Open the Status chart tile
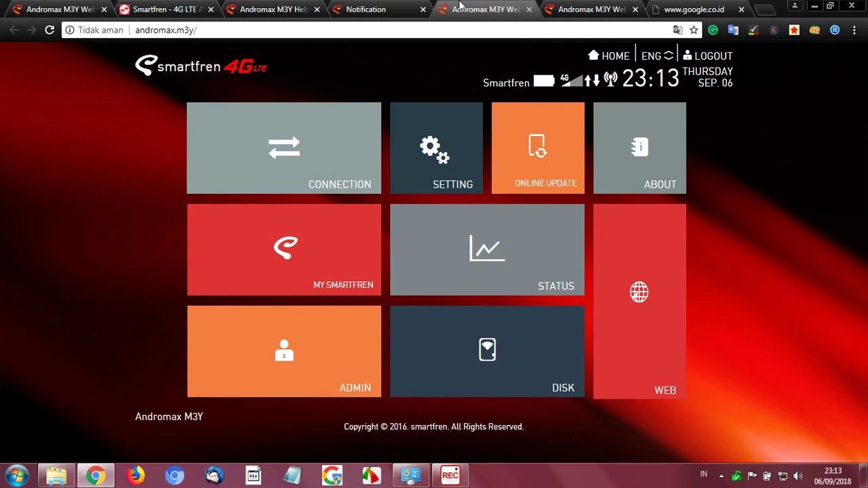Screen dimensions: 868x488 coord(487,249)
